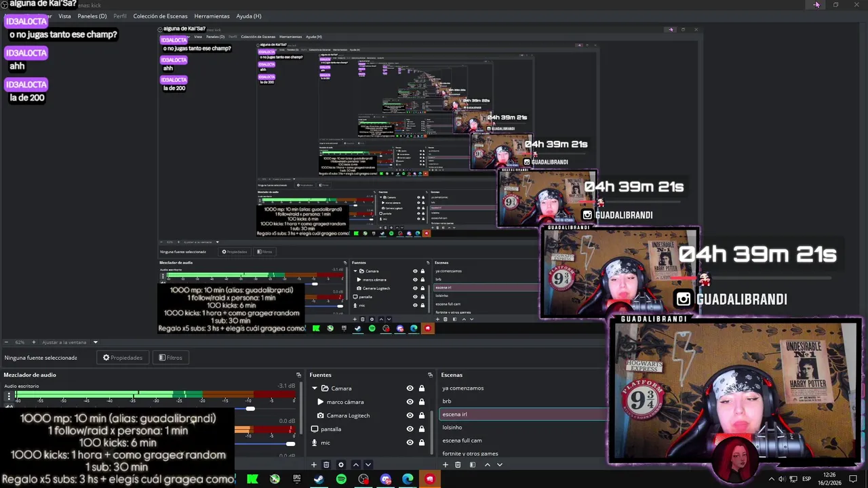Collapse the Camara group

[x=315, y=388]
